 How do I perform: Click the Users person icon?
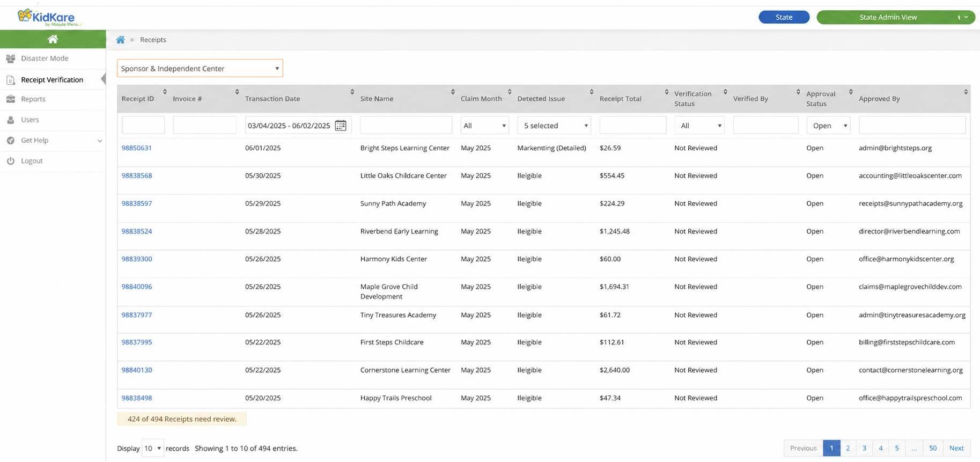[11, 120]
